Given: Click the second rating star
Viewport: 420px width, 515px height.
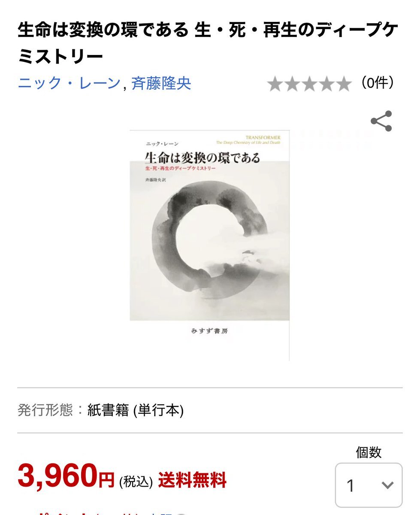Looking at the screenshot, I should (x=293, y=84).
